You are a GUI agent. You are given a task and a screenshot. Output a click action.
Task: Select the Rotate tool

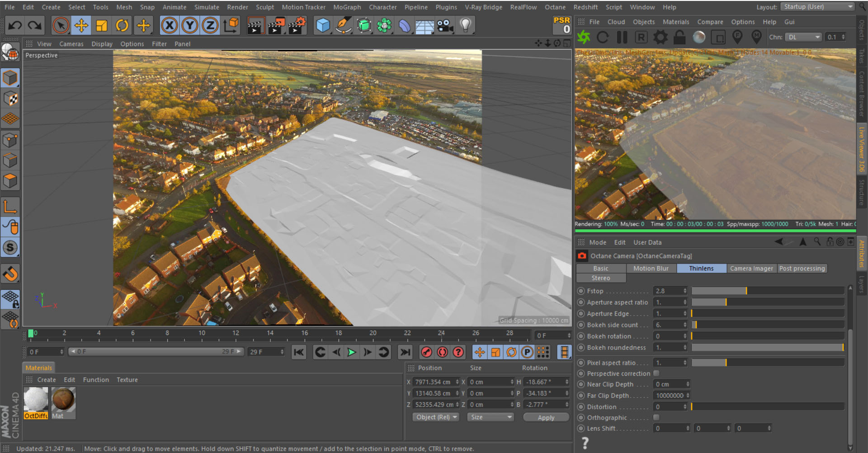point(122,25)
